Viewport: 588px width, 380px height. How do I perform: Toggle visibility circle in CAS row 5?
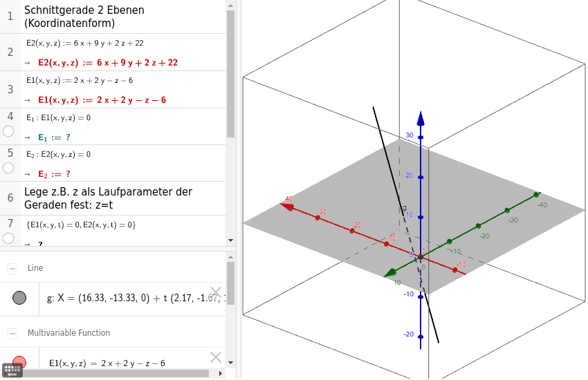[x=8, y=168]
